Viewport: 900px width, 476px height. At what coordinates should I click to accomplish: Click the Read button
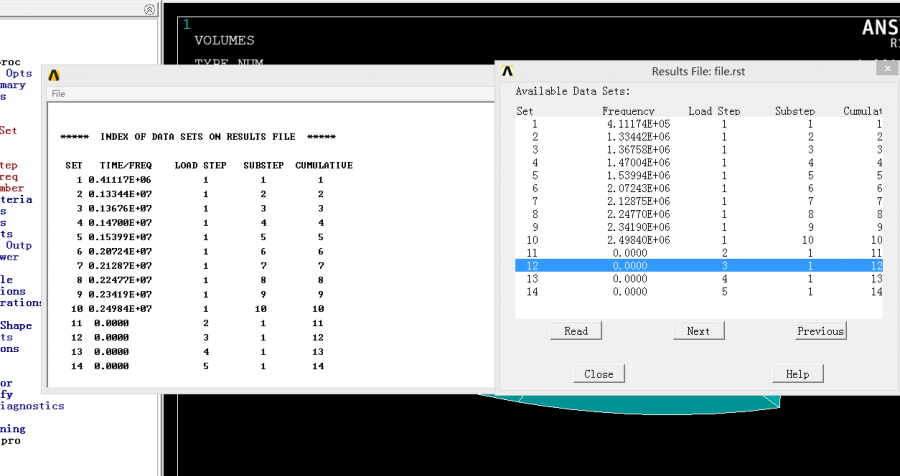[576, 331]
